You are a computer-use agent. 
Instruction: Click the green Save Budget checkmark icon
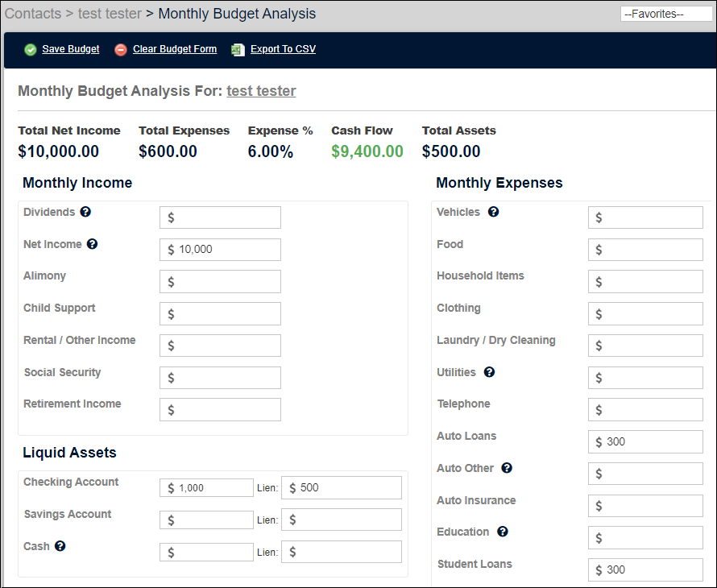point(30,49)
